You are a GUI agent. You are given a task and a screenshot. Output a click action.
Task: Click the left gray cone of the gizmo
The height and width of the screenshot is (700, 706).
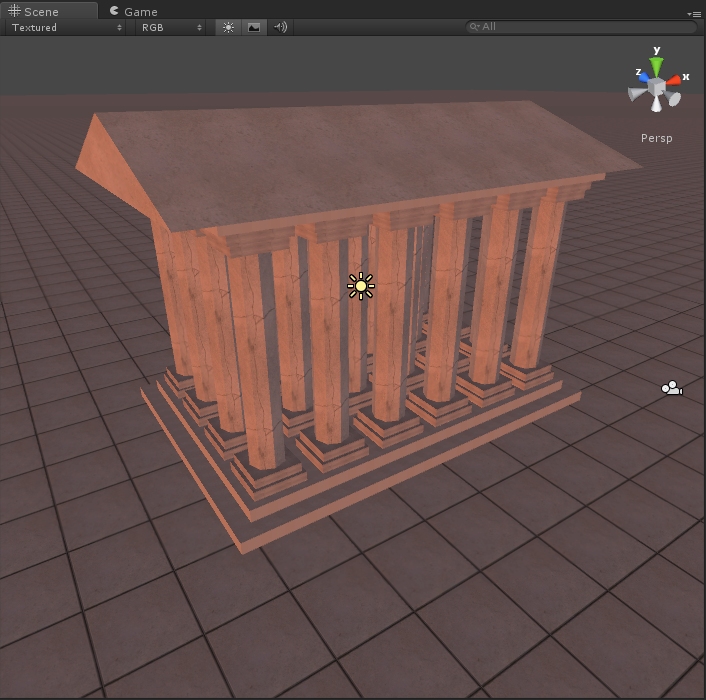[x=636, y=95]
